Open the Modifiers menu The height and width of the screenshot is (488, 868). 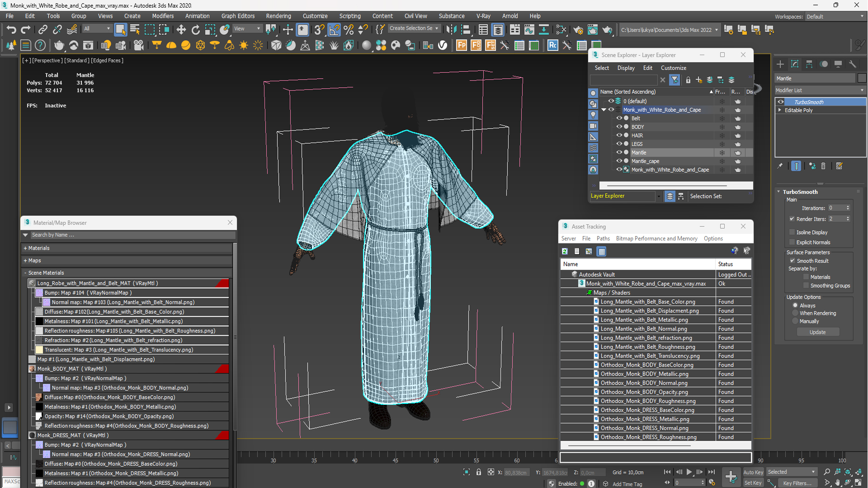(x=163, y=16)
